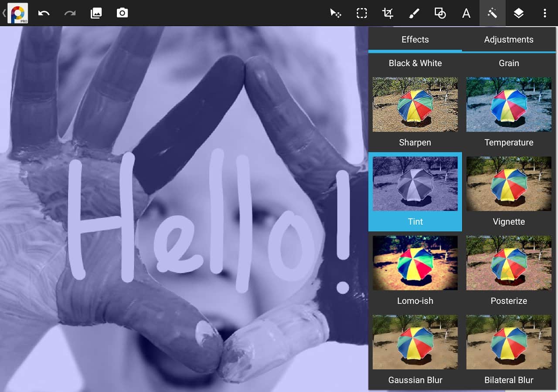Open the image gallery icon

tap(96, 13)
